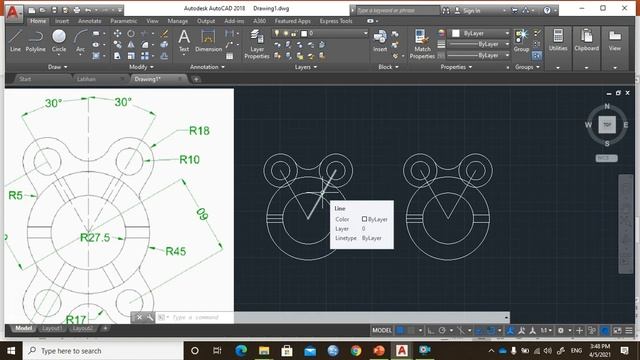This screenshot has height=360, width=640.
Task: Click the help search keyword field
Action: 398,11
